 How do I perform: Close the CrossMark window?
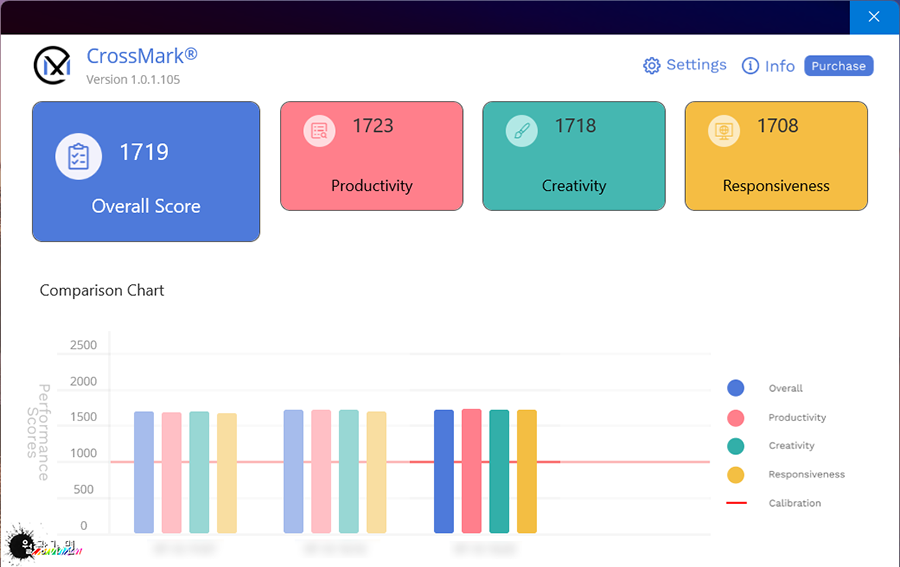point(874,17)
